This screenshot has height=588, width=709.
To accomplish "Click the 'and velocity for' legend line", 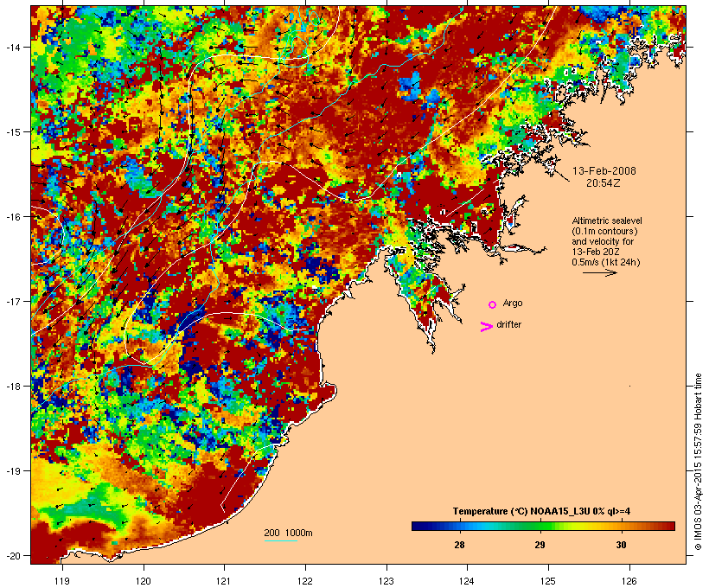I will coord(603,241).
